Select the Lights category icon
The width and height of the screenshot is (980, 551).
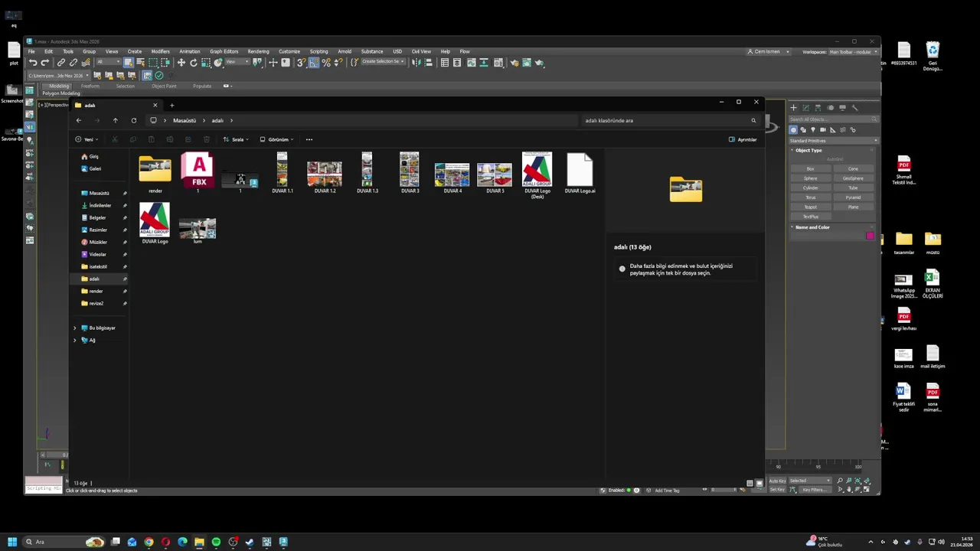(x=813, y=130)
